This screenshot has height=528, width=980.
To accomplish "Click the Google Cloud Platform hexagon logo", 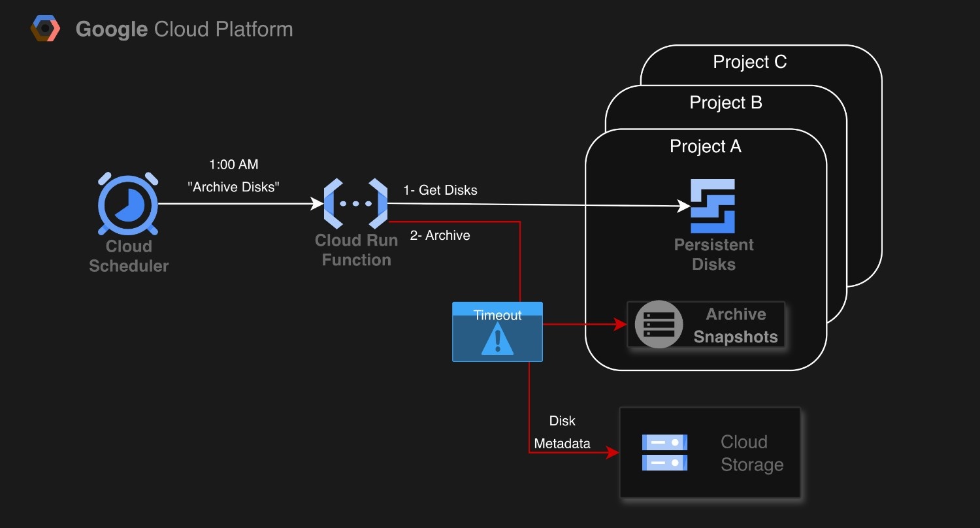I will click(x=46, y=29).
